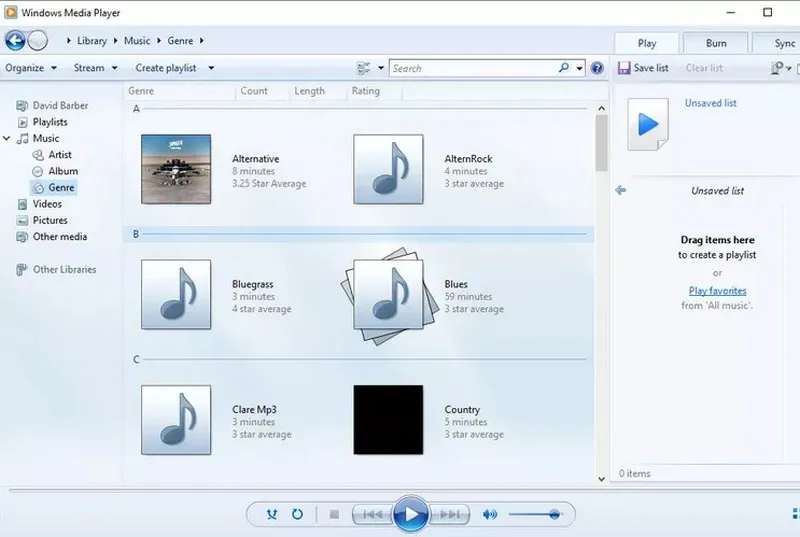Open the Blues genre thumbnail
The width and height of the screenshot is (800, 537).
[388, 296]
